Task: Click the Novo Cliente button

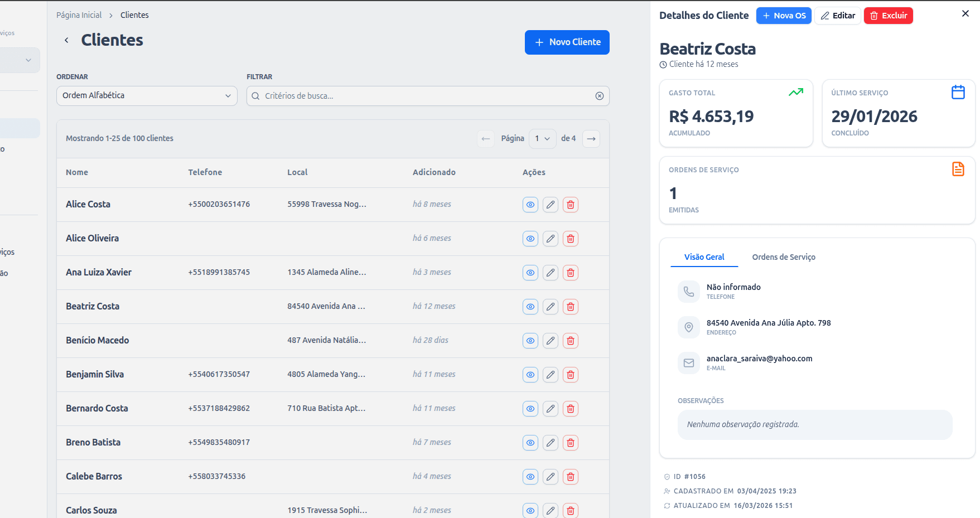Action: (x=567, y=42)
